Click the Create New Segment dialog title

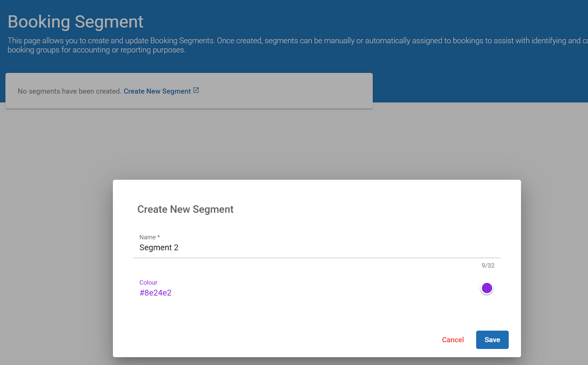tap(185, 209)
